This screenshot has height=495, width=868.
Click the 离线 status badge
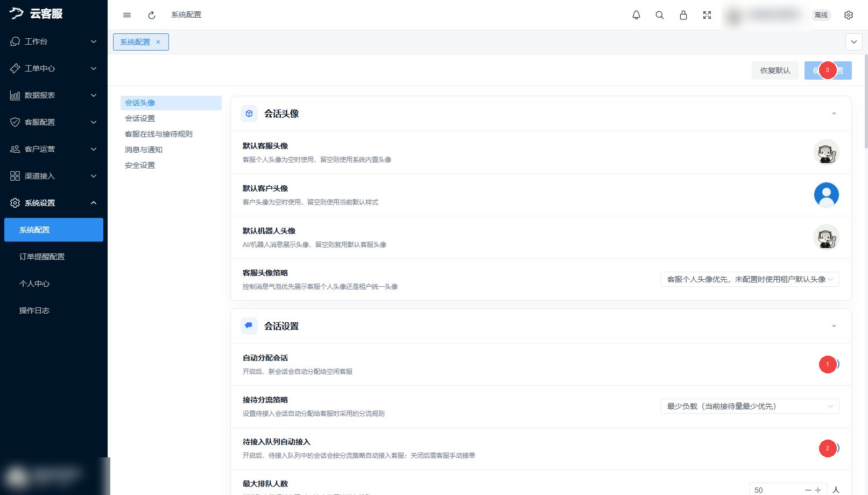(x=821, y=15)
